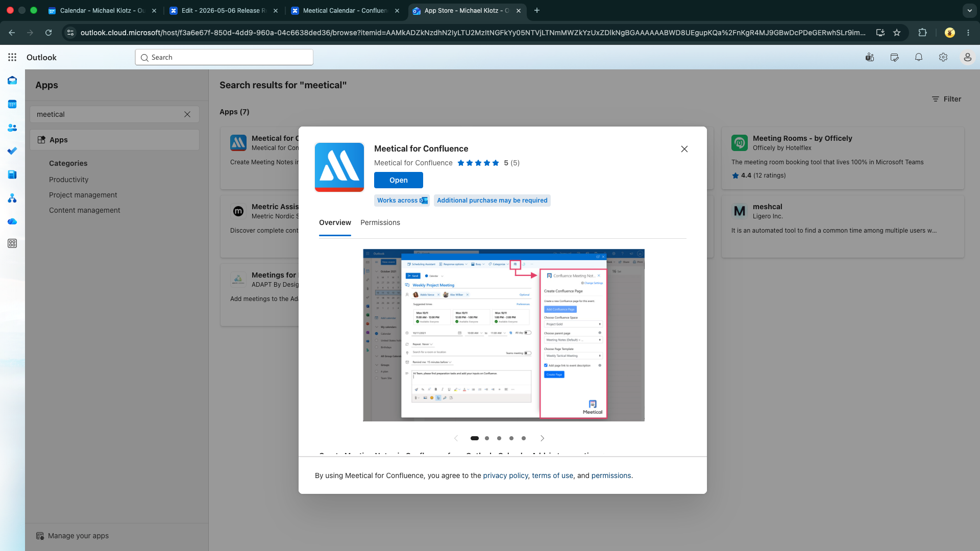The height and width of the screenshot is (551, 980).
Task: Jump to the fifth carousel slide dot
Action: click(524, 438)
